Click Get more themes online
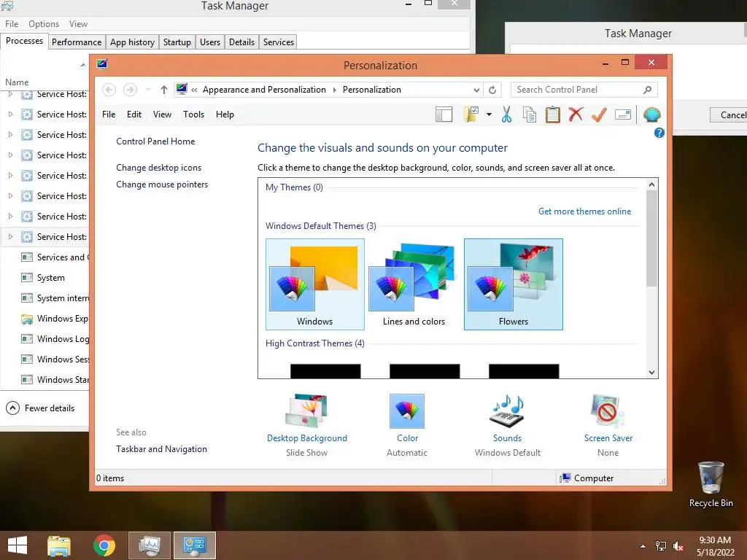Screen dimensions: 747x560 [584, 211]
